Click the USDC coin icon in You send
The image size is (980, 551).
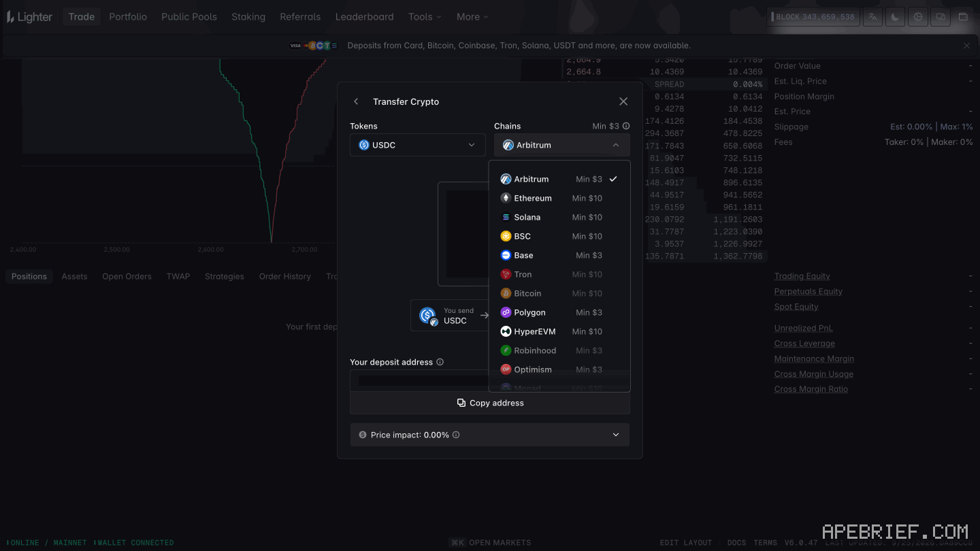(x=428, y=316)
